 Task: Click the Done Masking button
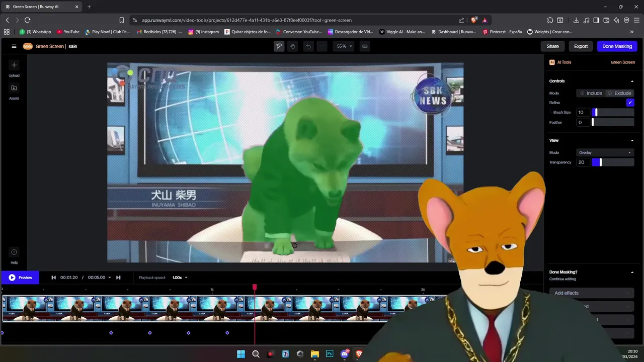tap(617, 46)
